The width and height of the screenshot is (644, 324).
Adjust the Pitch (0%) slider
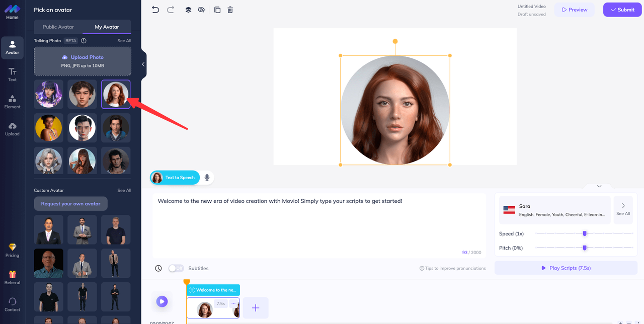[585, 248]
